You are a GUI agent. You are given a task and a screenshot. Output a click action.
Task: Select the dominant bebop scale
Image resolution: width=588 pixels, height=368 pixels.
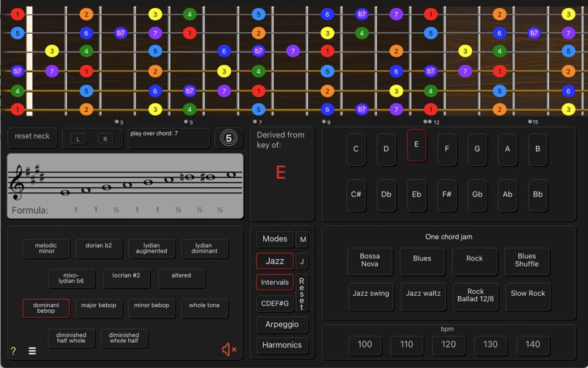[46, 308]
